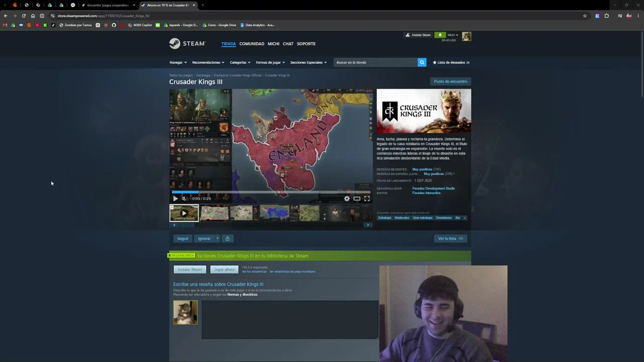The width and height of the screenshot is (644, 362).
Task: Click the browser address bar URL
Action: coord(103,16)
